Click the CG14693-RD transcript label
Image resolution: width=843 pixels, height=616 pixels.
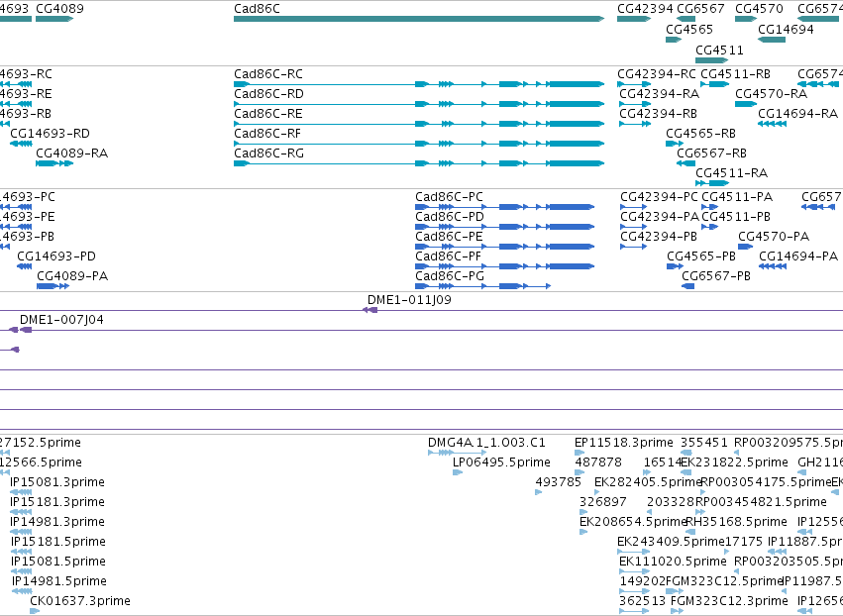click(50, 134)
